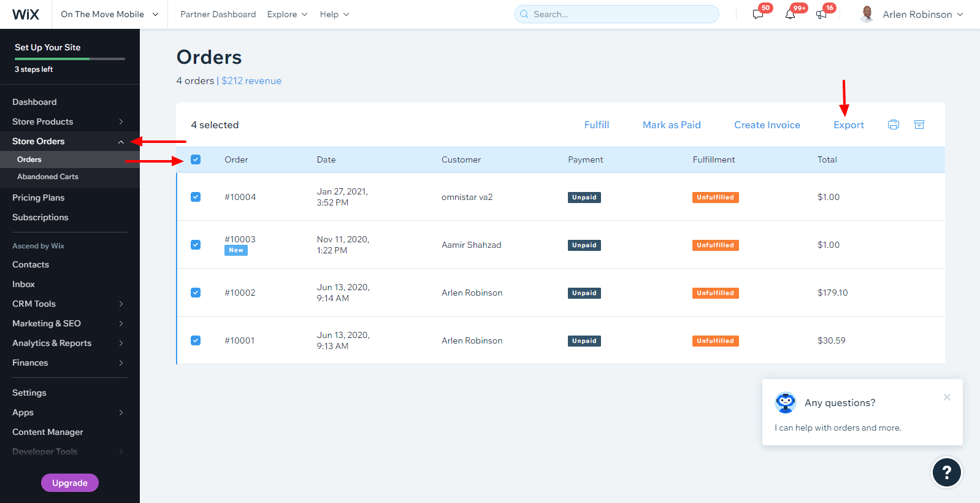Screen dimensions: 980x503
Task: Open the announcements megaphone icon
Action: (821, 14)
